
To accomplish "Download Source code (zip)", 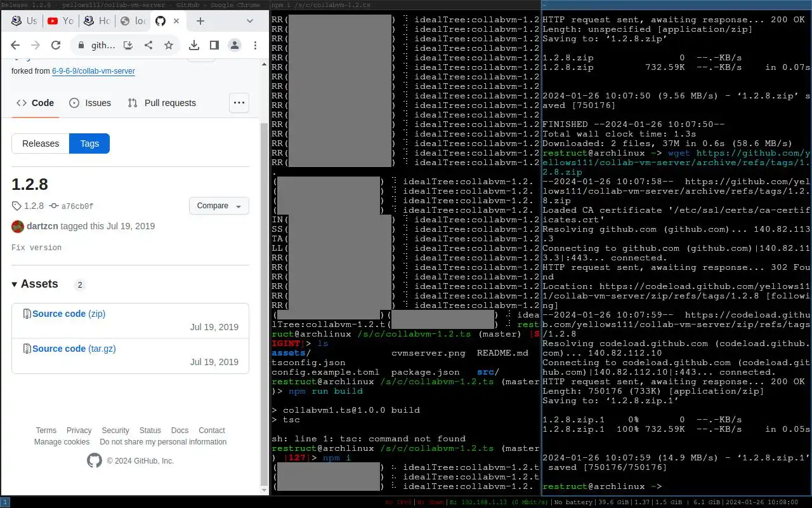I will 69,314.
